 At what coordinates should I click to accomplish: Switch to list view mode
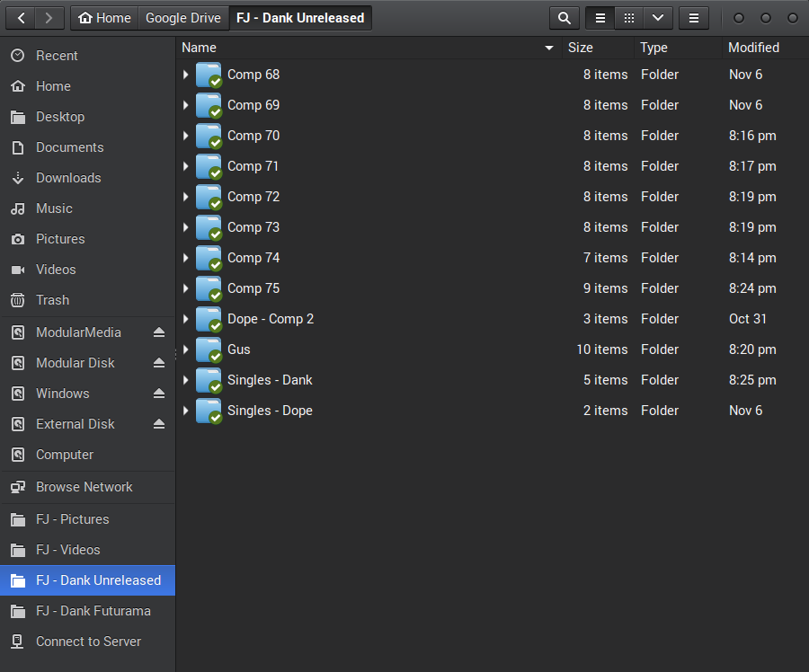pyautogui.click(x=600, y=18)
